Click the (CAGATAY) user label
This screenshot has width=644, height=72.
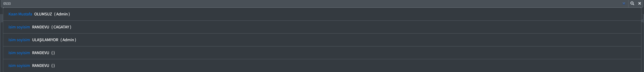click(x=61, y=27)
